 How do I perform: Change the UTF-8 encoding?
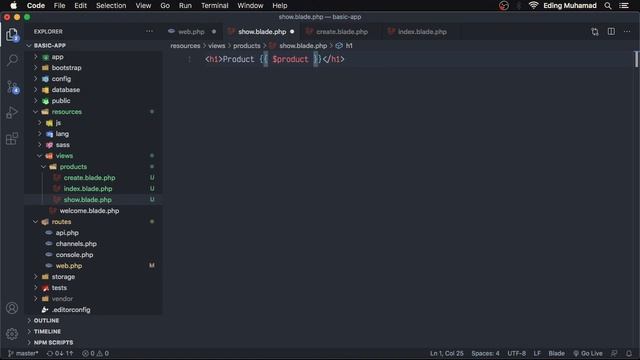coord(516,353)
